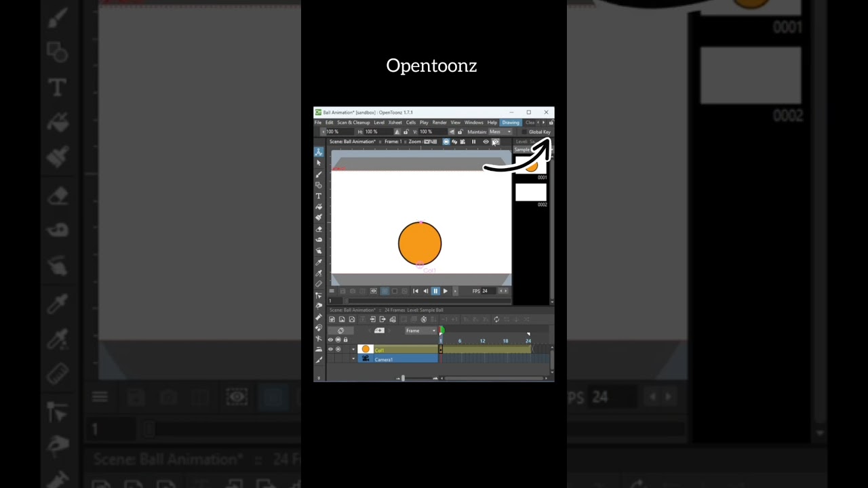Open the Windows menu
Screen dimensions: 868x488
pos(474,123)
